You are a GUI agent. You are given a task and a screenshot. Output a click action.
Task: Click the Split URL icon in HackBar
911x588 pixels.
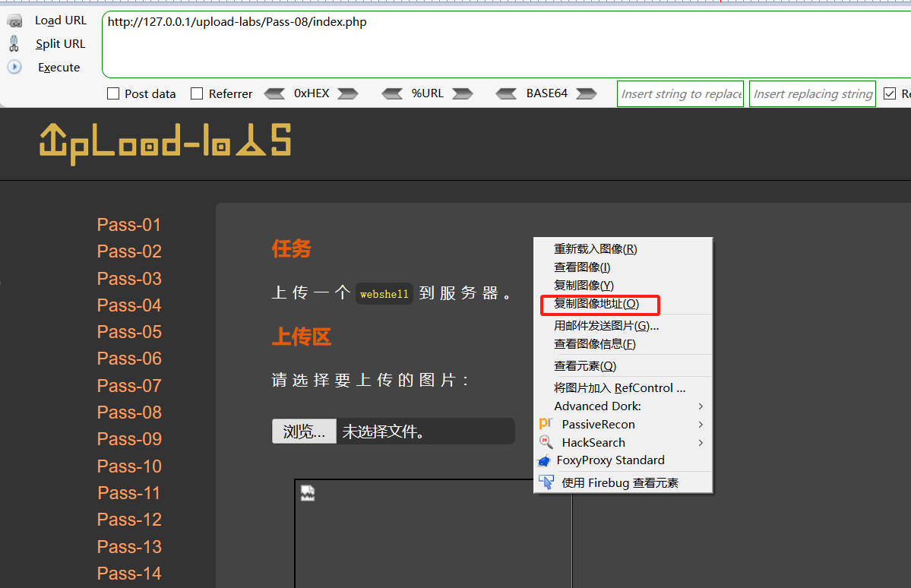coord(14,43)
